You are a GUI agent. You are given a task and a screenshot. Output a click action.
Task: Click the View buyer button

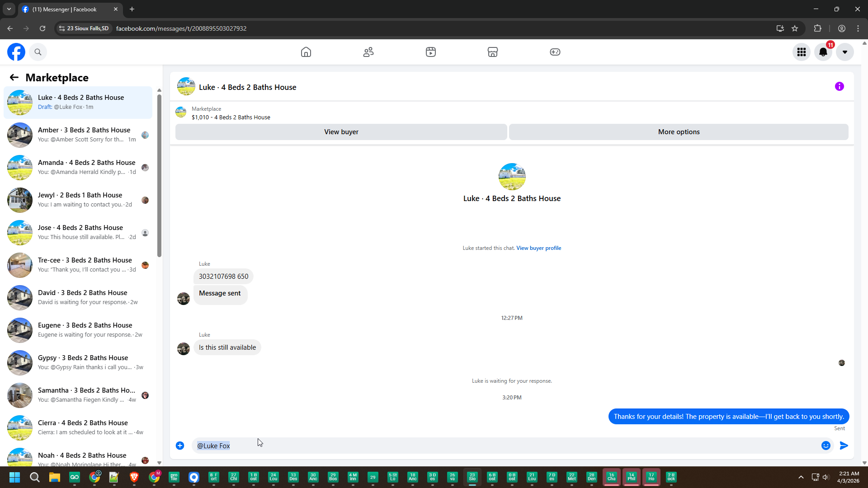pos(341,132)
